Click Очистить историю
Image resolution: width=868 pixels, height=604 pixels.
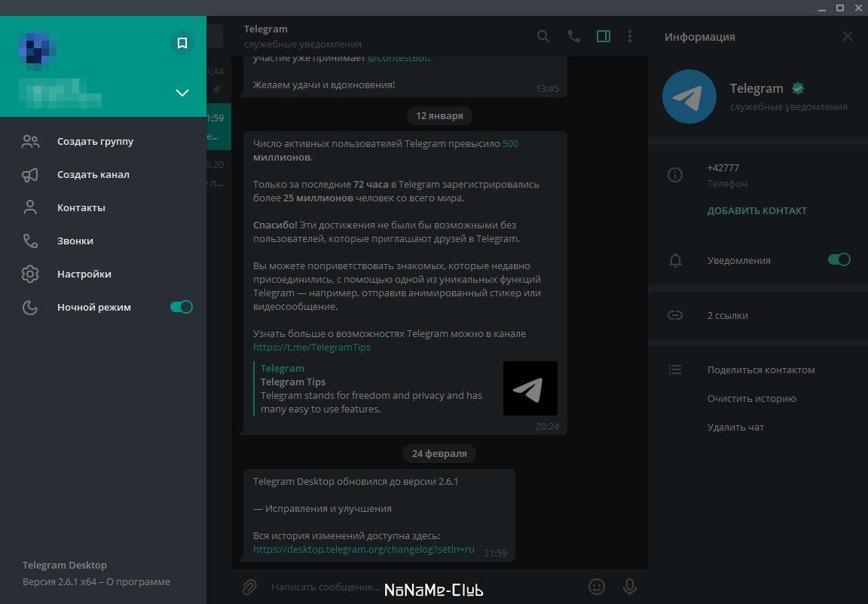752,398
